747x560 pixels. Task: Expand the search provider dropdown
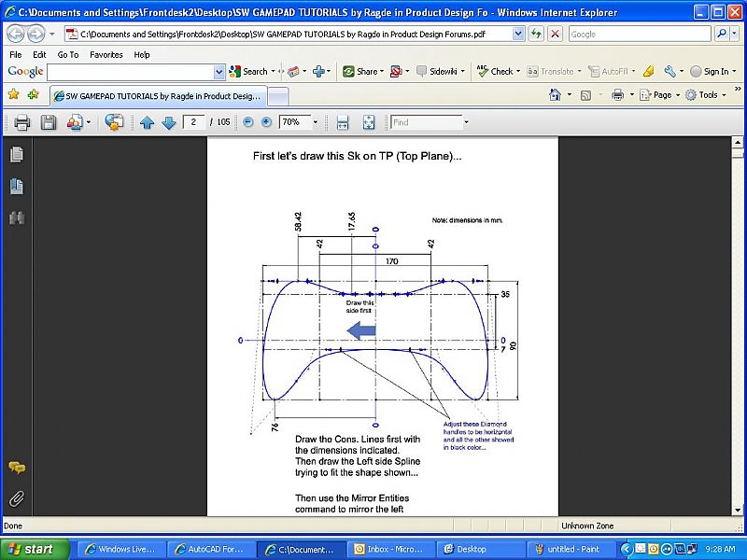[735, 34]
